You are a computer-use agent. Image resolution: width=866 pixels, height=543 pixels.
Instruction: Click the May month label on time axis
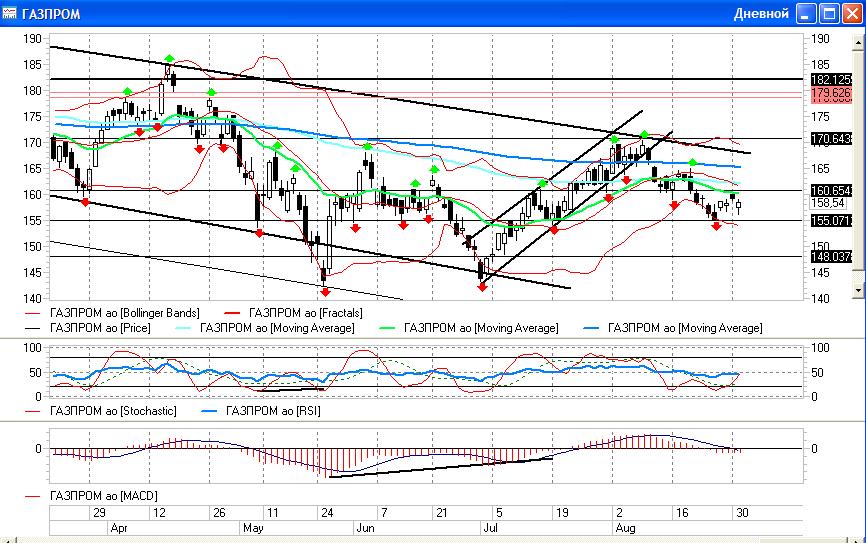click(x=253, y=528)
